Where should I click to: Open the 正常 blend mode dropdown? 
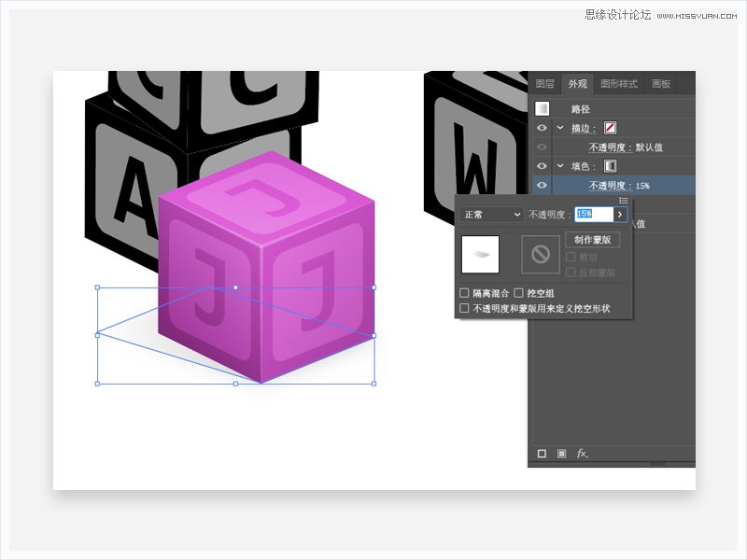click(492, 215)
